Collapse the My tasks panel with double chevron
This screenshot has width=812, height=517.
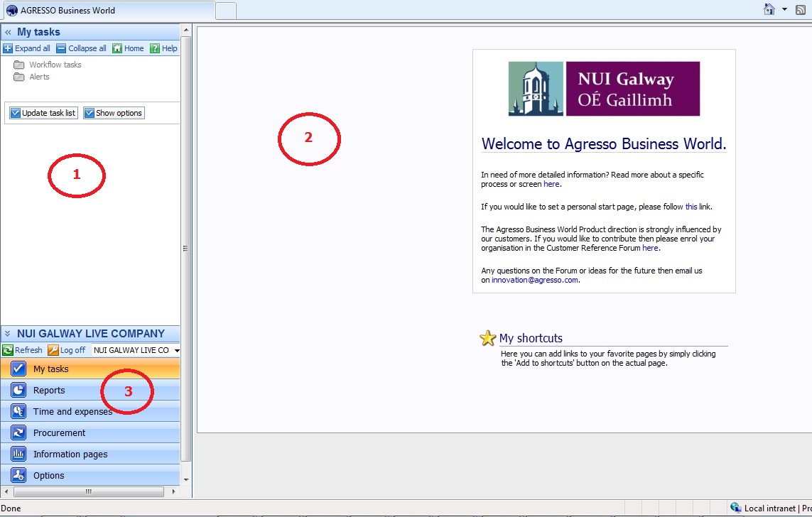point(8,32)
